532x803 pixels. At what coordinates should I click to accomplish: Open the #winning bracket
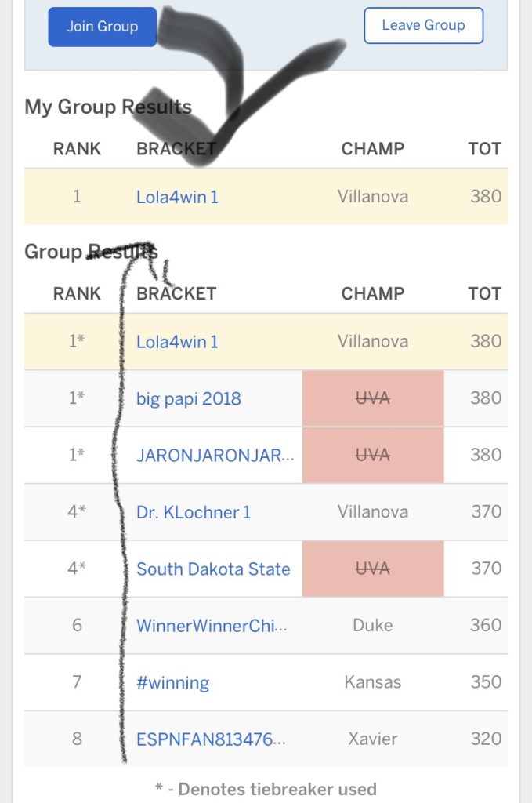pos(172,683)
